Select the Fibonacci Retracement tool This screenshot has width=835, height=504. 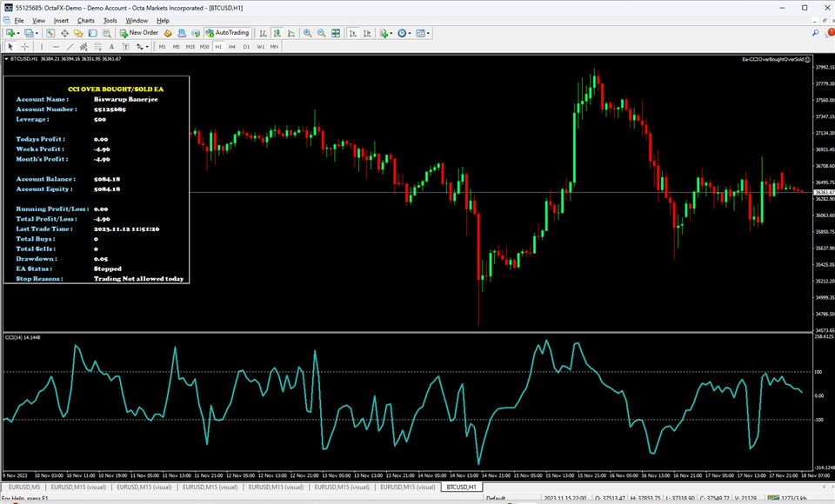point(97,47)
